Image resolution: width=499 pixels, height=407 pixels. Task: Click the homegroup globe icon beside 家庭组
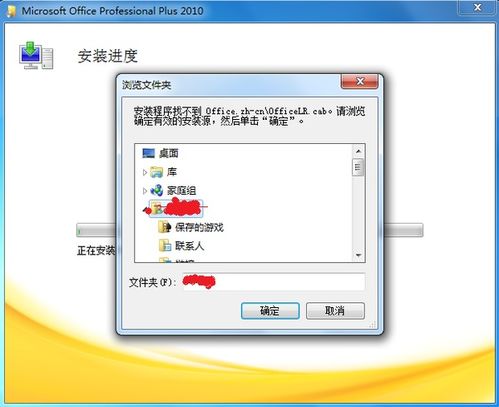(x=157, y=191)
